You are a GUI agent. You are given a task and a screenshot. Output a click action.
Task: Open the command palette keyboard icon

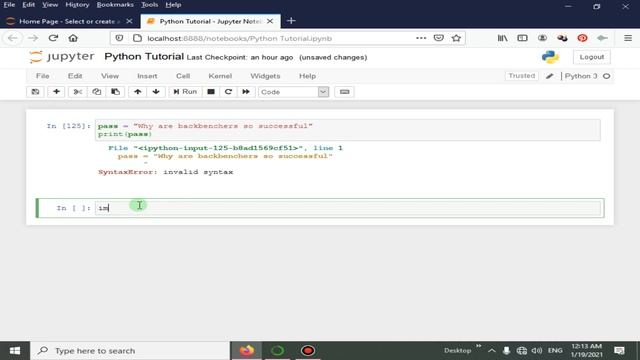click(x=344, y=92)
